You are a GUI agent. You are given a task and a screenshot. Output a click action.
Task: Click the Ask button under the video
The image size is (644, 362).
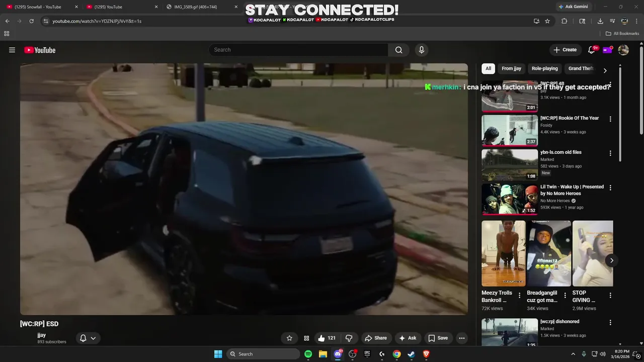(x=408, y=338)
